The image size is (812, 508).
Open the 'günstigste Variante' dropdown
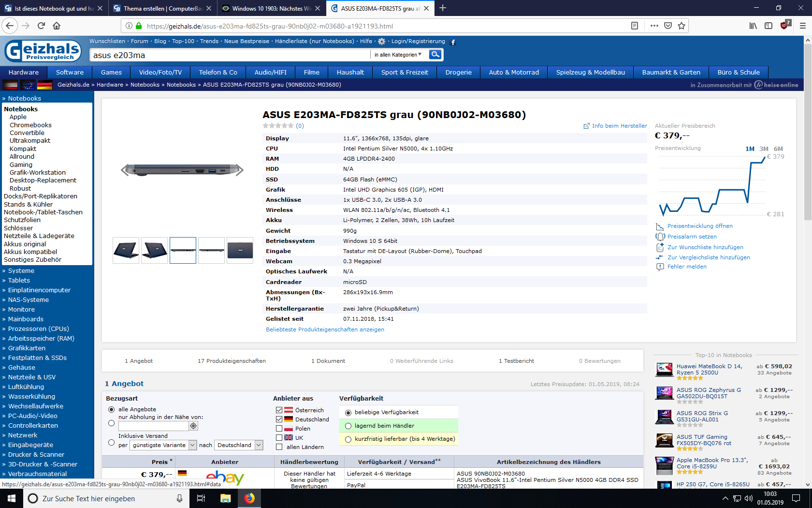163,445
